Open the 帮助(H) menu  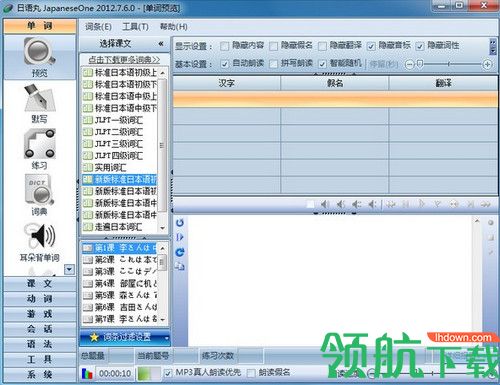point(173,27)
